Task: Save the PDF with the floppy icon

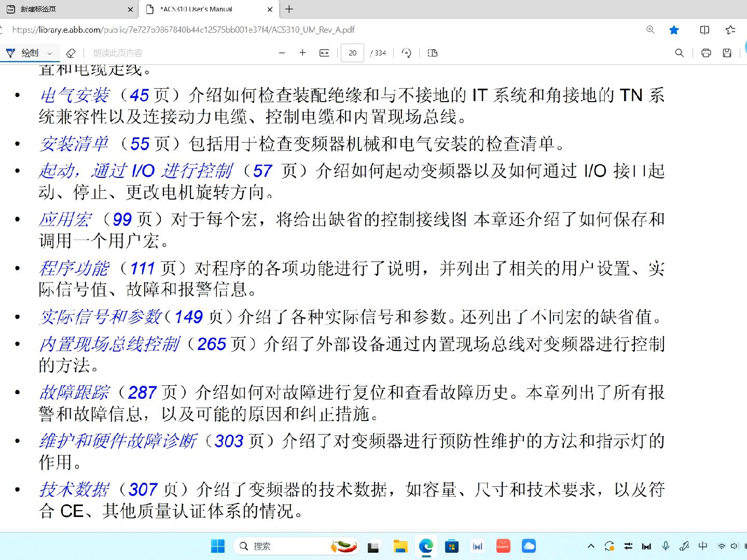Action: [727, 53]
